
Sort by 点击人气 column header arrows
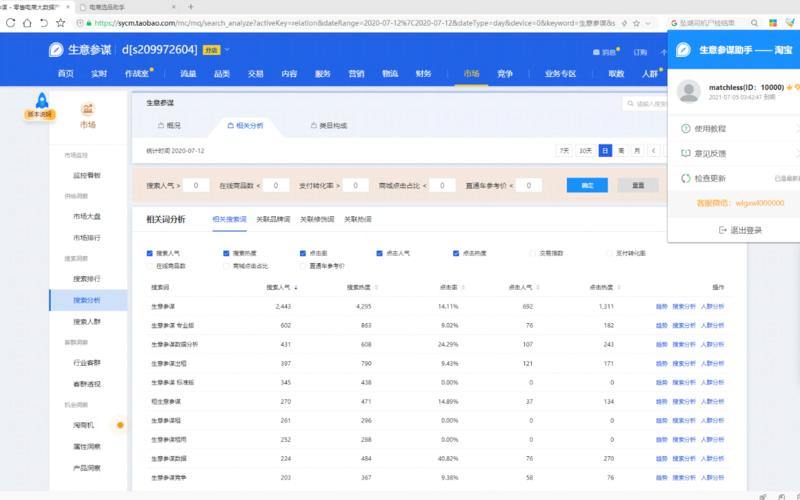tap(538, 288)
